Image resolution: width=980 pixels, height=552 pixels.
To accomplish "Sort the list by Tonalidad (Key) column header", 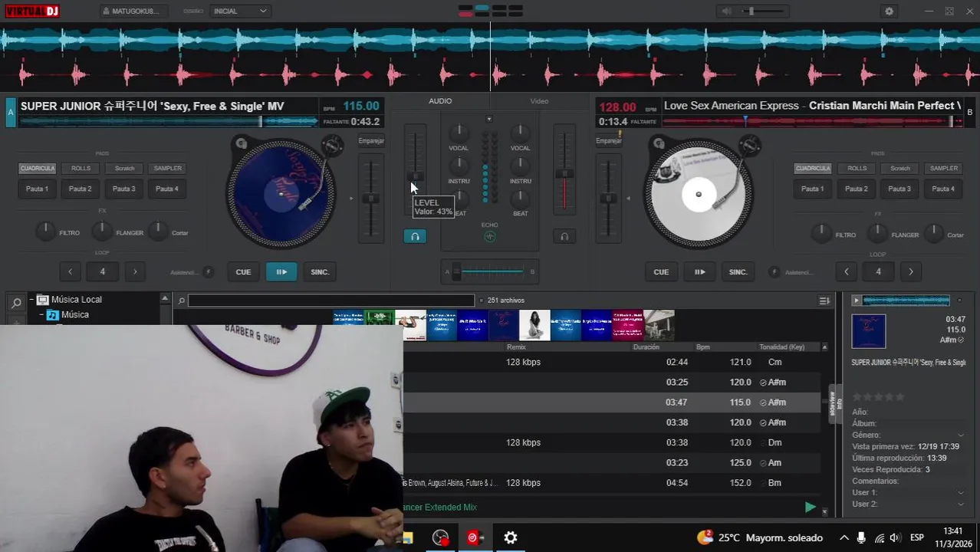I will click(x=781, y=347).
